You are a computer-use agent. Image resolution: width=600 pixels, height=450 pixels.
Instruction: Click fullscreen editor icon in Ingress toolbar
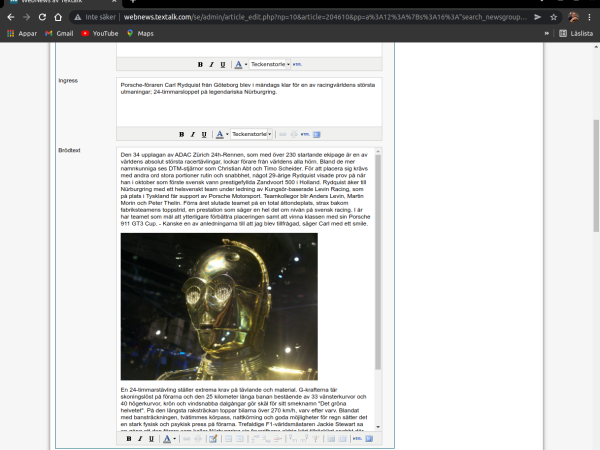pos(316,134)
